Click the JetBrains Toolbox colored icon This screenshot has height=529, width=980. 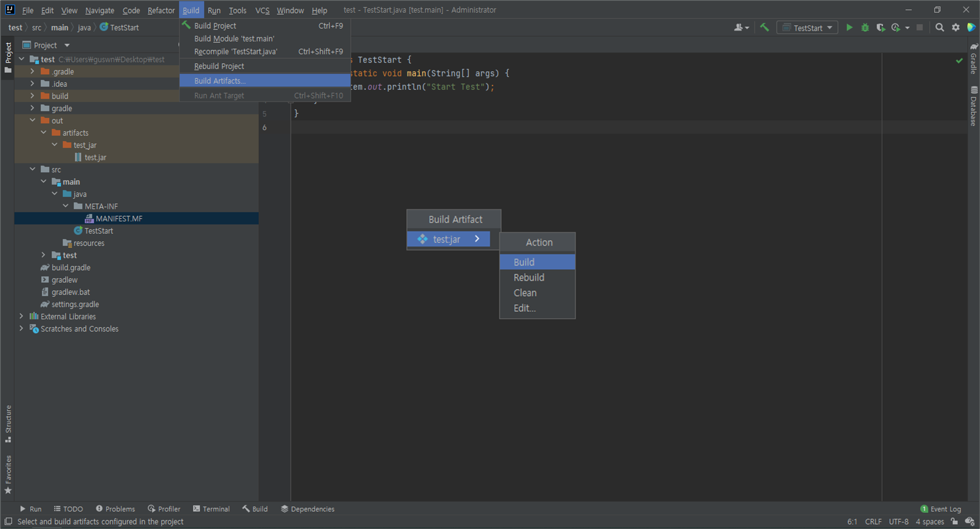click(x=971, y=28)
